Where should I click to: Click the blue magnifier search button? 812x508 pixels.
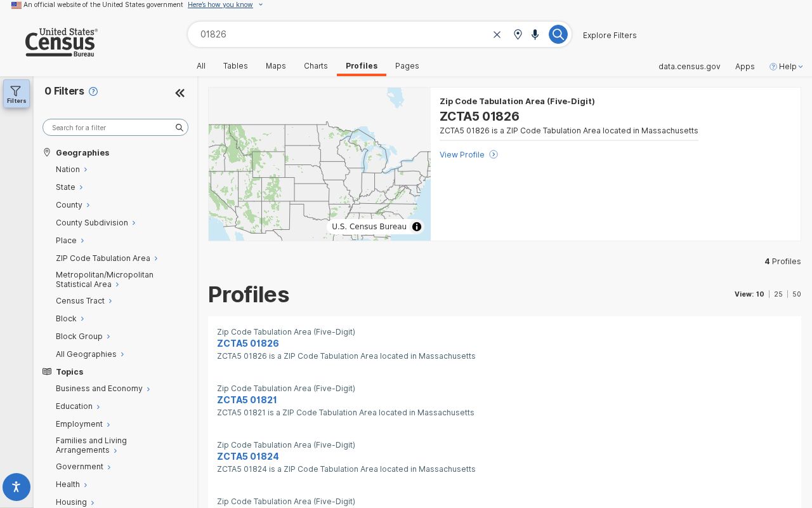coord(558,34)
